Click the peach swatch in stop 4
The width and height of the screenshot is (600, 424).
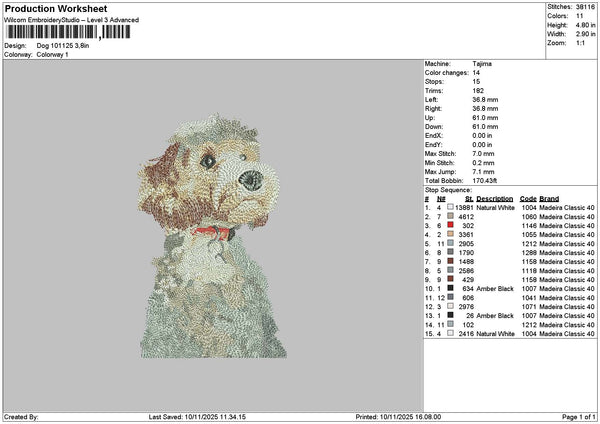[x=450, y=234]
